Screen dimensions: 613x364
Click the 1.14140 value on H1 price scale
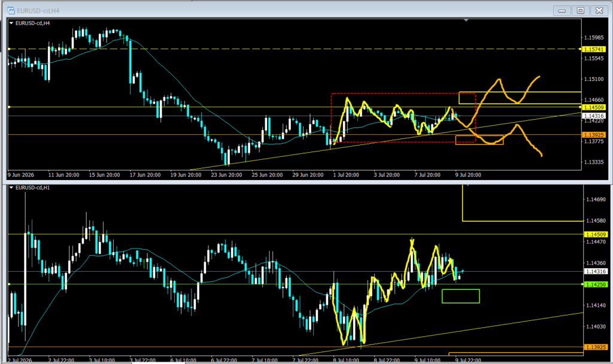(x=596, y=305)
